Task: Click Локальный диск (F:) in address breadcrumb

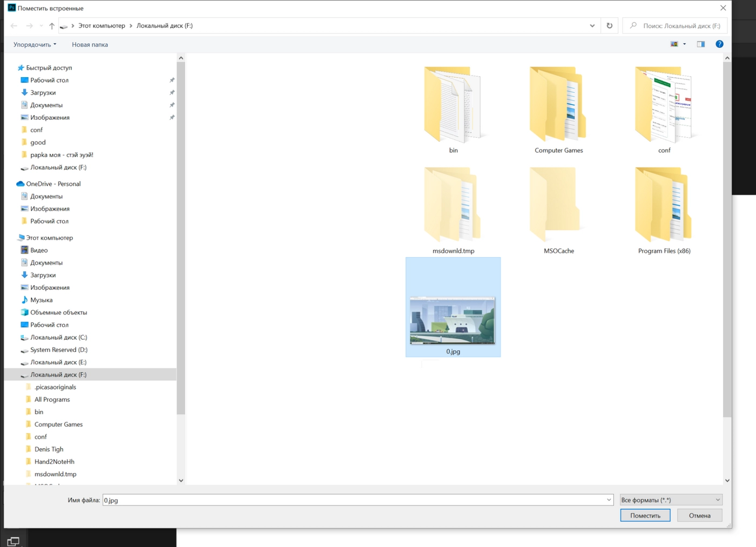Action: point(165,26)
